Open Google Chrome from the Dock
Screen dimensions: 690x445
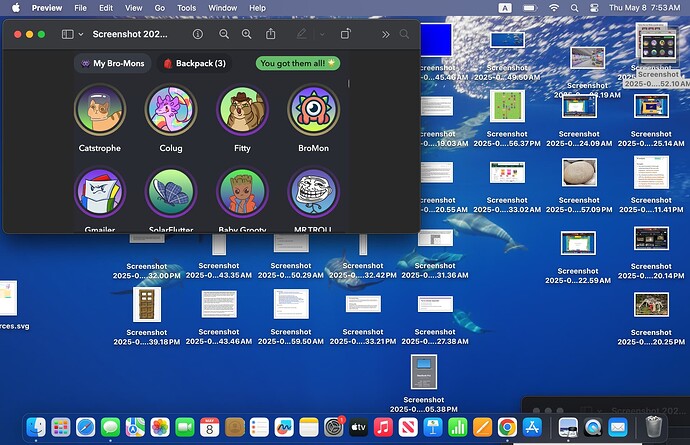[x=507, y=426]
